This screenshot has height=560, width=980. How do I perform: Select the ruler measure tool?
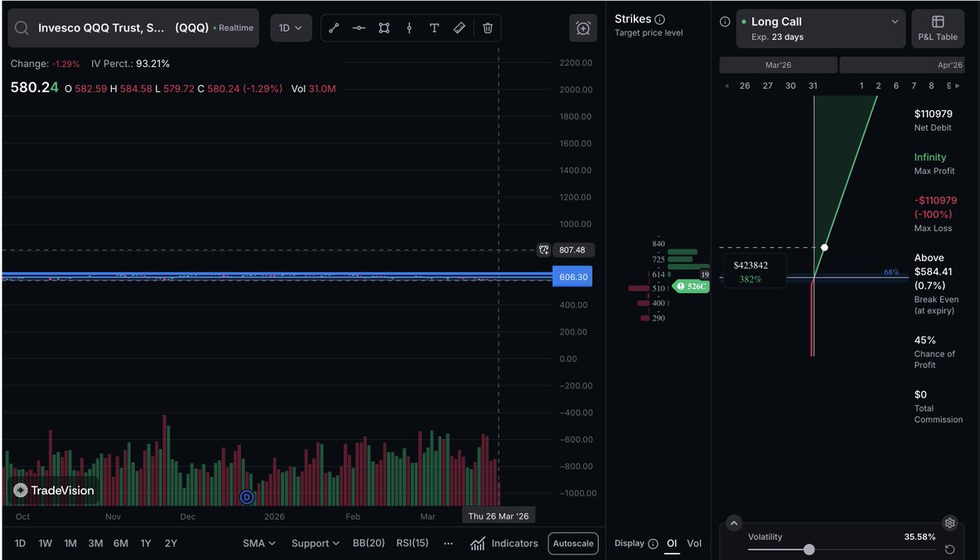point(460,28)
